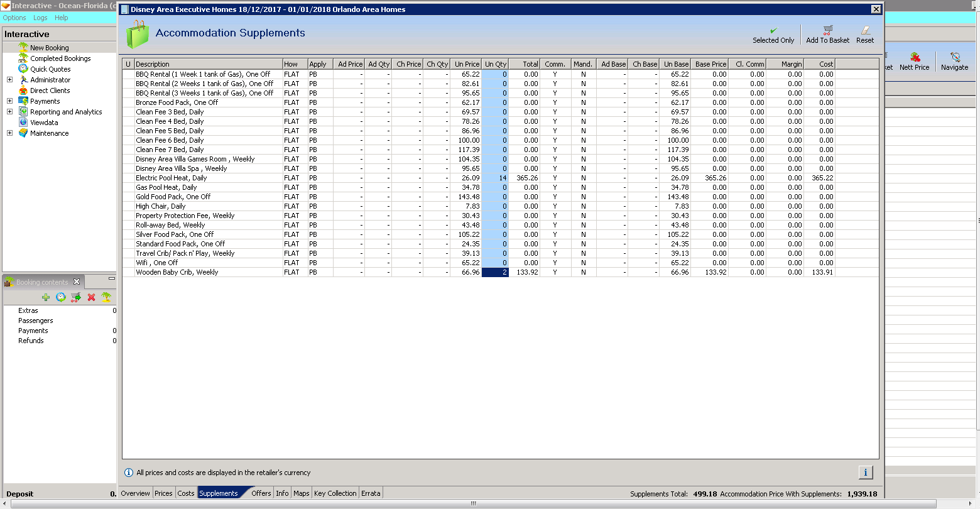This screenshot has height=509, width=980.
Task: Click Un Qty cell for Wooden Baby Crib, Weekly
Action: click(495, 272)
